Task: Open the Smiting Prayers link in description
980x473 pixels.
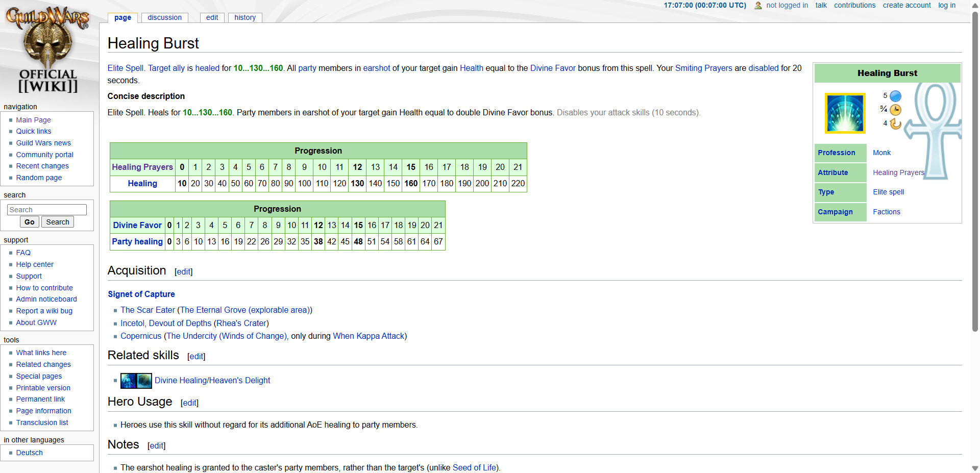Action: (x=703, y=68)
